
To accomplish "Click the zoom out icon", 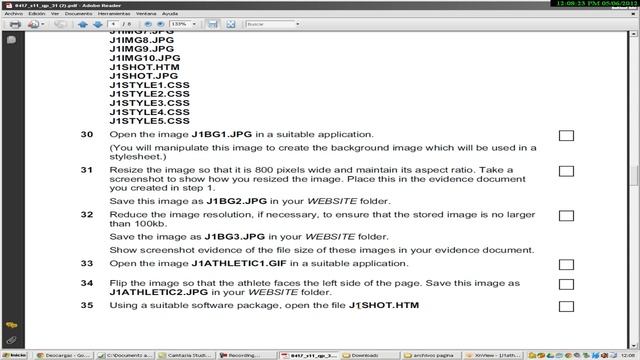I will click(148, 24).
